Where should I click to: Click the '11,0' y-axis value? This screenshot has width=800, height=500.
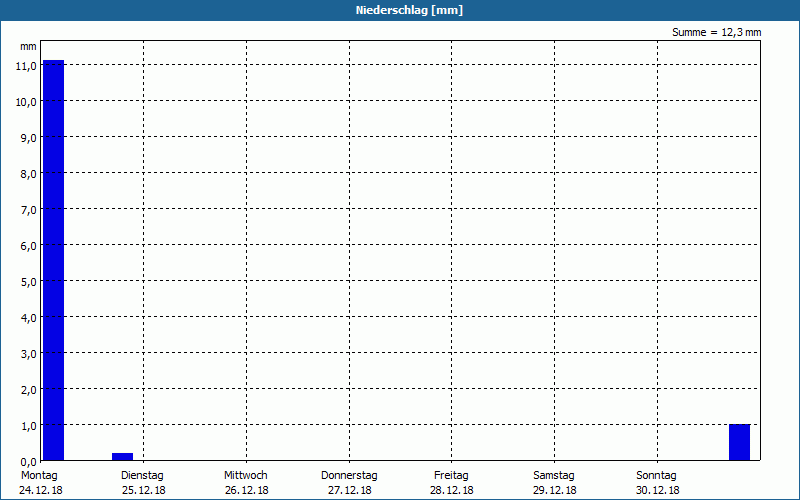(x=26, y=66)
